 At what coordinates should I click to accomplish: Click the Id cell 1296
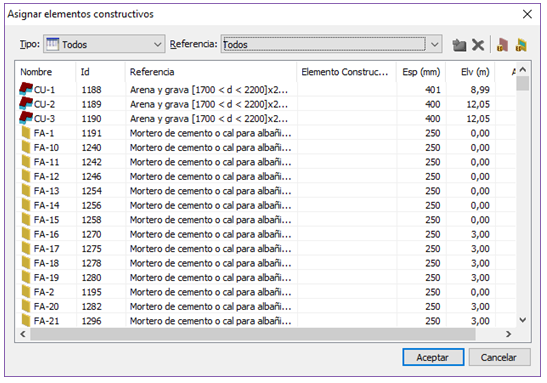(x=91, y=321)
